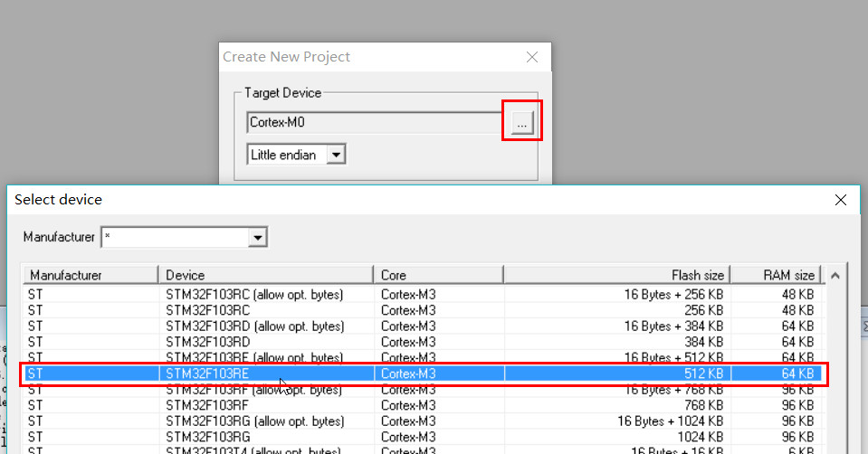Click 96 KB RAM of plain STM32F103RG row
Image resolution: width=868 pixels, height=454 pixels.
click(797, 437)
